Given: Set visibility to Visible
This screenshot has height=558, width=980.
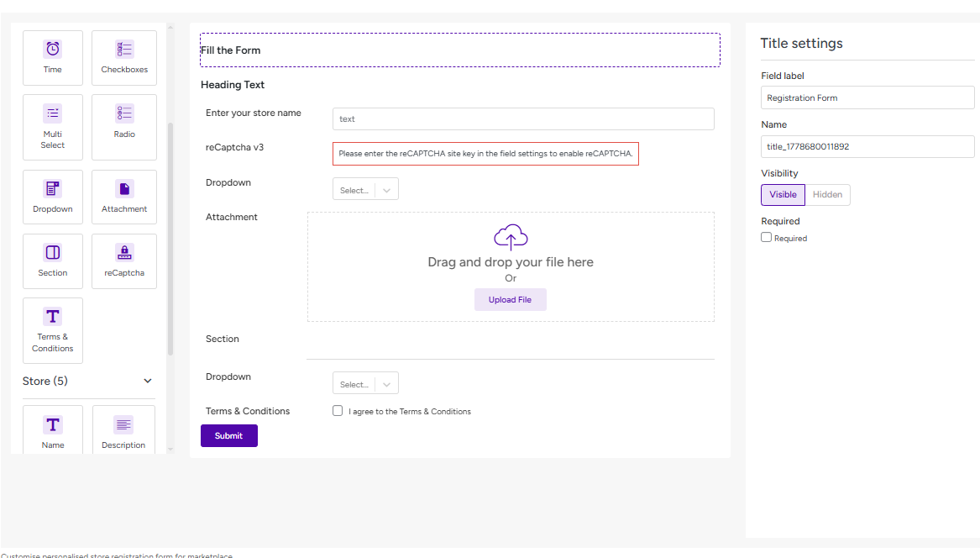Looking at the screenshot, I should (783, 195).
